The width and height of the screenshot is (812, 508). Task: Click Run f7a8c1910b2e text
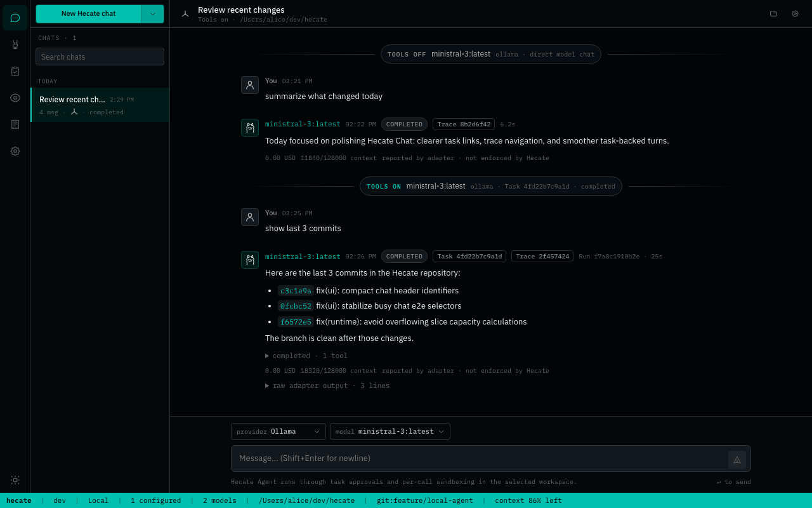pos(609,257)
